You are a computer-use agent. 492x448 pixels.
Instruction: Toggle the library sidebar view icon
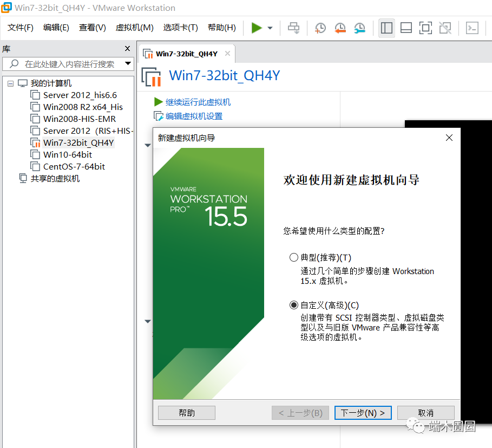386,28
